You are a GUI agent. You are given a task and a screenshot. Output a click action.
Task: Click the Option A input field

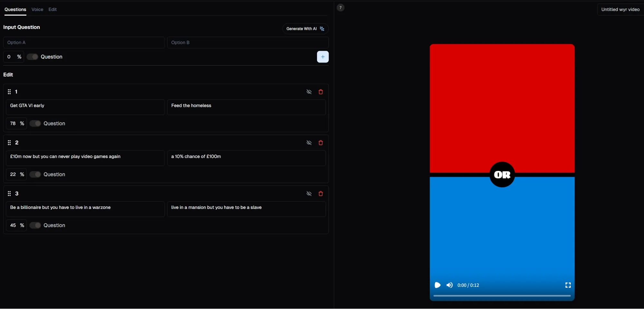click(x=84, y=42)
